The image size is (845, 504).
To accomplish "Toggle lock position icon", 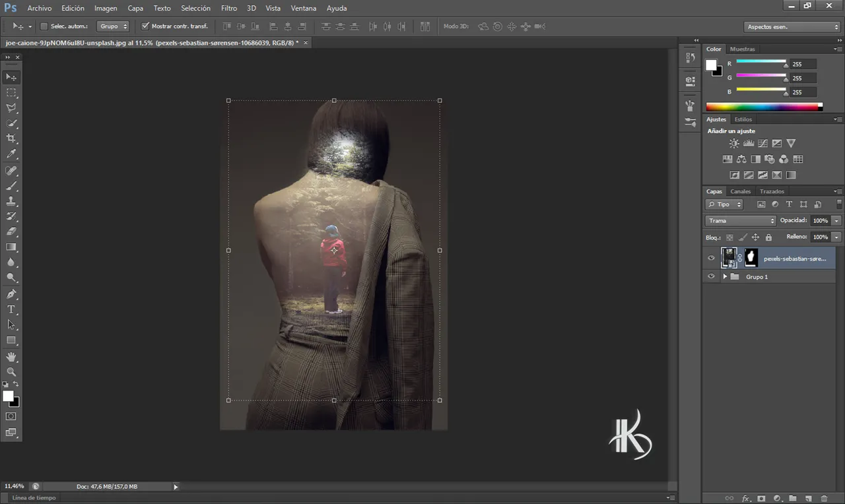I will (x=755, y=237).
